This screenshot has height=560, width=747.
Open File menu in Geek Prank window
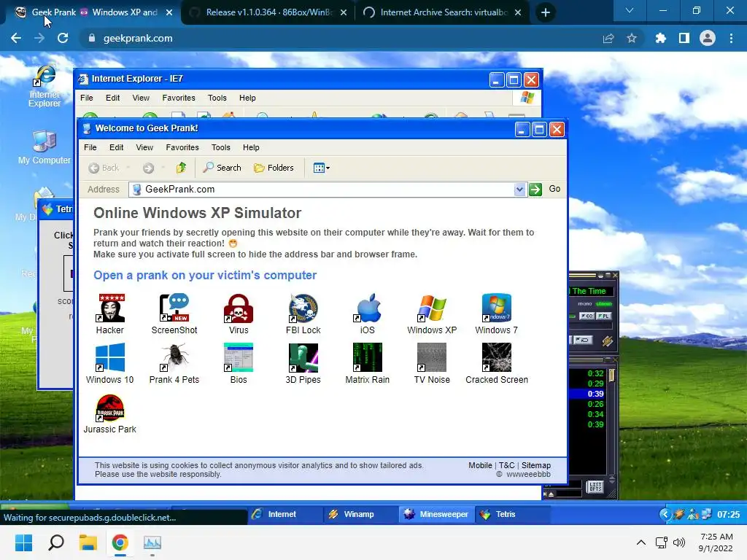(90, 147)
